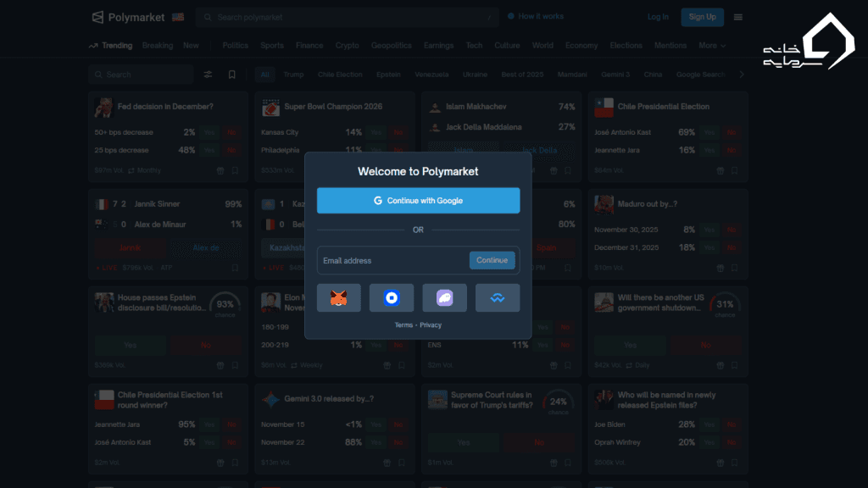Select Yes on House passes Epstein bill
Screen dimensions: 868x488
point(131,345)
